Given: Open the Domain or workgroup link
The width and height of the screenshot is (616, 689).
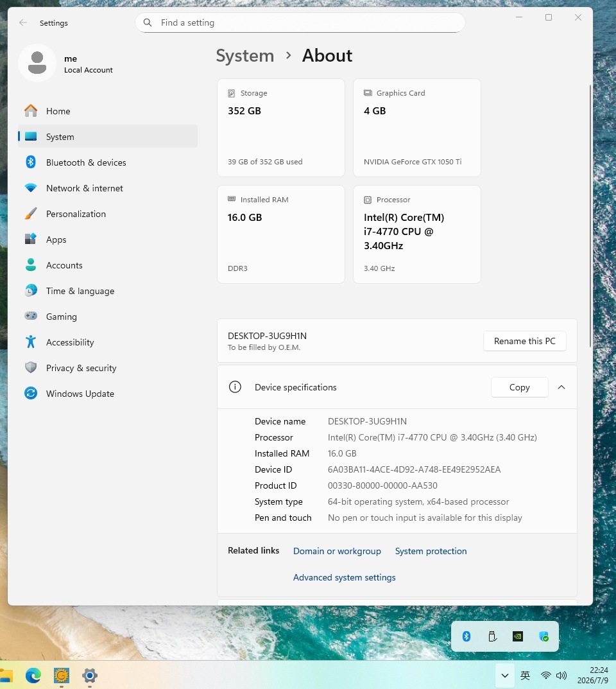Looking at the screenshot, I should [x=337, y=551].
